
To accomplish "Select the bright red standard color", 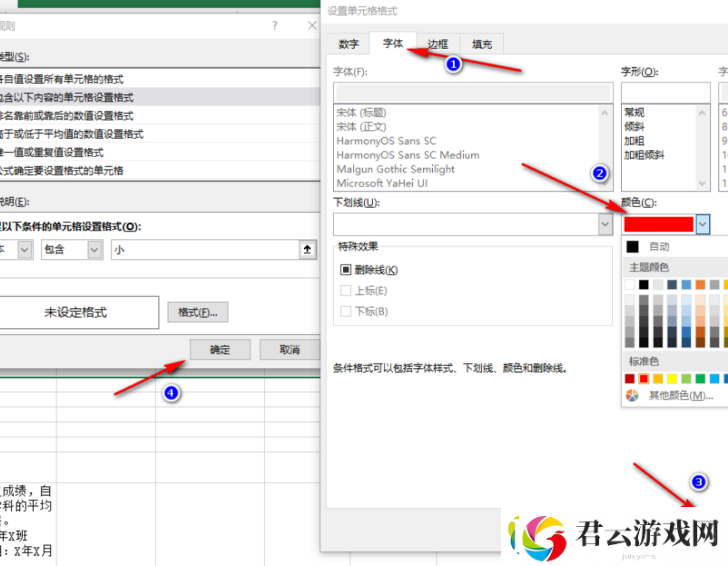I will [644, 379].
